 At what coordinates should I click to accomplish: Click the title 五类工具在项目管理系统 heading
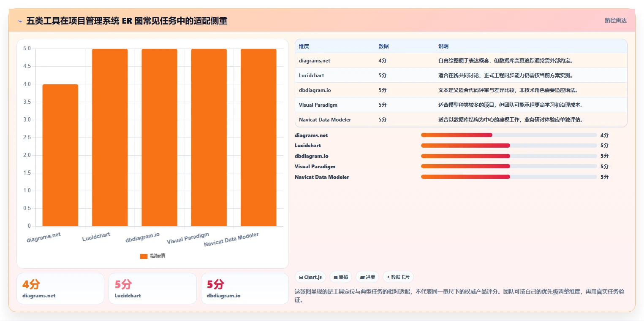click(127, 21)
